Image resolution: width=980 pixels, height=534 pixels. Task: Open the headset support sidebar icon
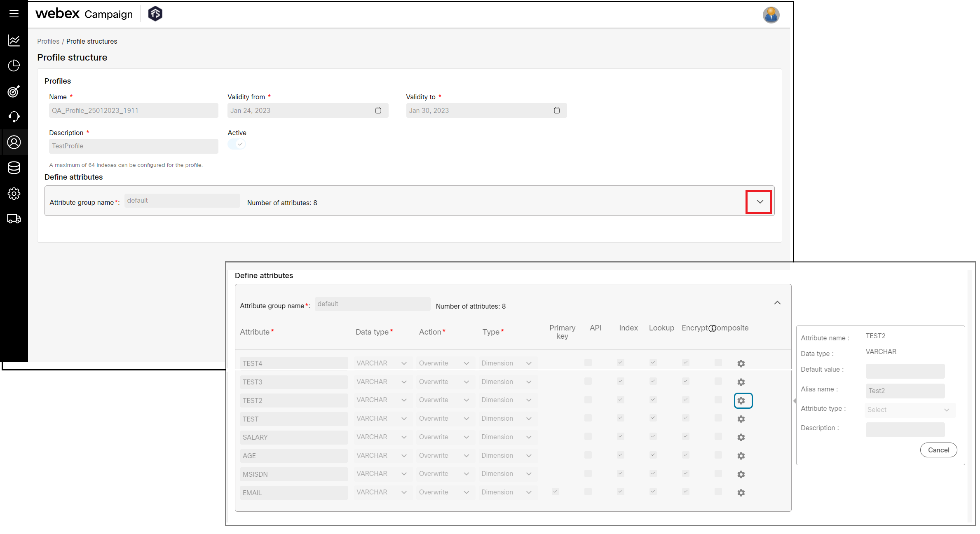[x=14, y=117]
